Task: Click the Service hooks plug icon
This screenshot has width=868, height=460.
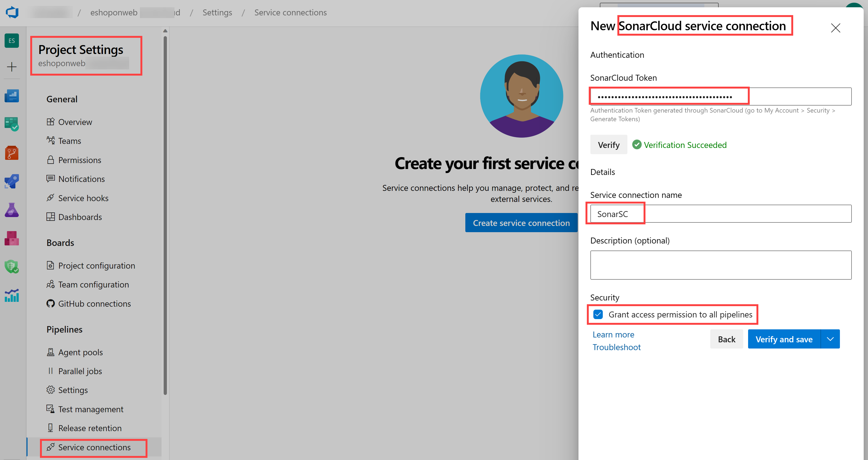Action: coord(51,198)
